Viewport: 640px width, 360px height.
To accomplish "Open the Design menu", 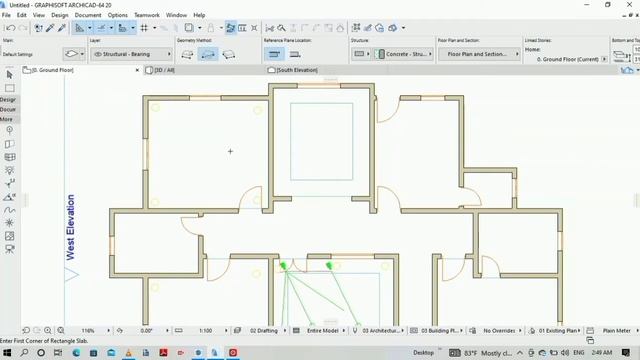I will pos(60,15).
